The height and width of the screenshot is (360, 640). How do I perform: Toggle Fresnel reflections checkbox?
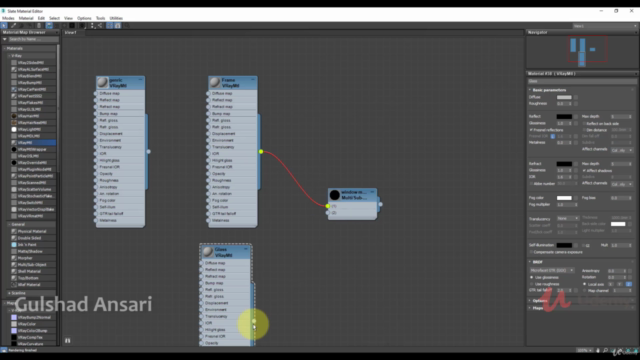[x=531, y=130]
